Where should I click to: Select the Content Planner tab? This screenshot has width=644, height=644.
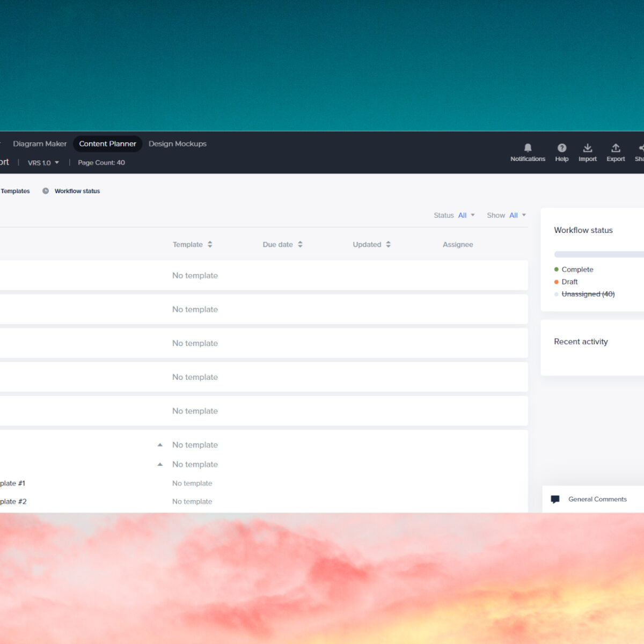click(x=107, y=144)
